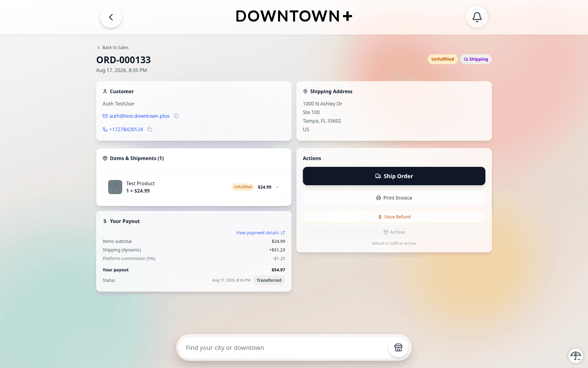Viewport: 588px width, 368px height.
Task: Click the Archive button
Action: click(x=394, y=232)
